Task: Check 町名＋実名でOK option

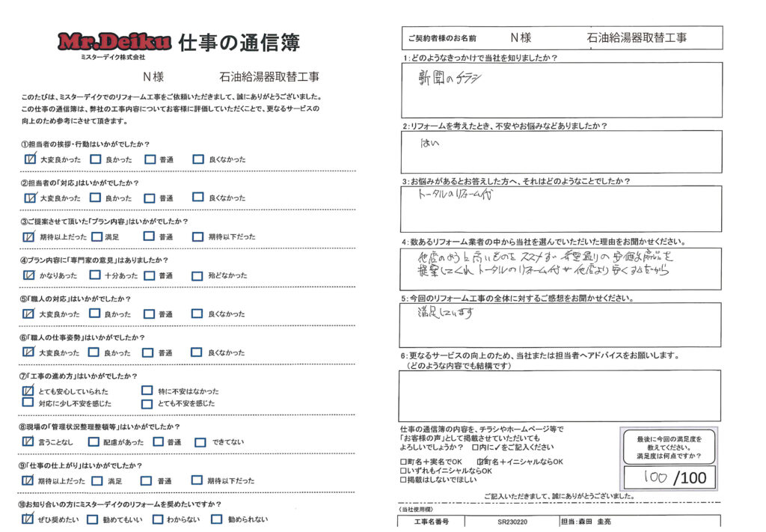Action: 405,462
